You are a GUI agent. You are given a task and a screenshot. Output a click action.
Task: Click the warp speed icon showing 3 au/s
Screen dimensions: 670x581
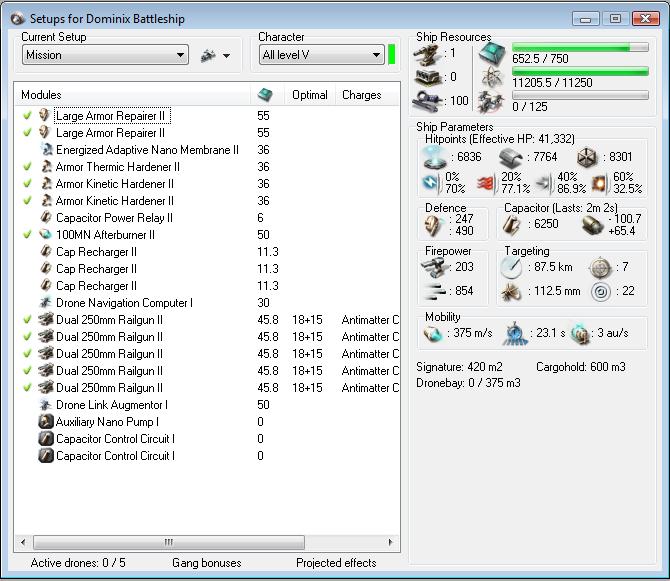tap(581, 334)
